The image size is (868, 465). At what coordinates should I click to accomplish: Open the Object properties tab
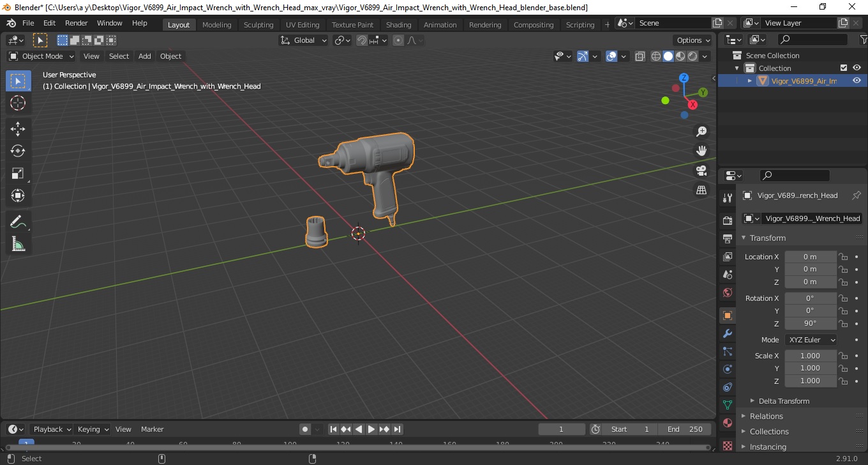point(727,316)
